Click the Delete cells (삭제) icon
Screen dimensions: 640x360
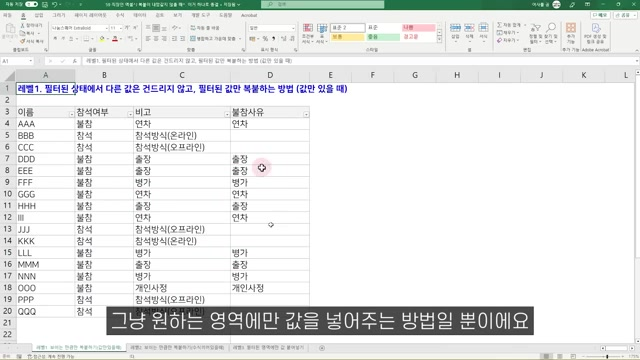[469, 28]
